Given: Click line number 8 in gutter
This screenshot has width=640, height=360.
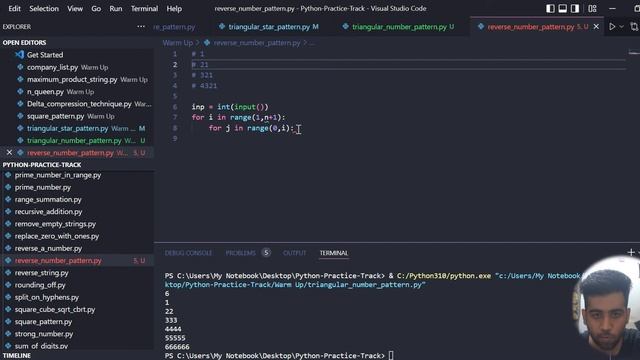Looking at the screenshot, I should 175,128.
